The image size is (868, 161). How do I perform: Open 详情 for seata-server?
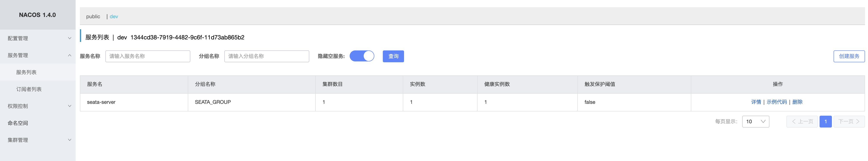(756, 102)
